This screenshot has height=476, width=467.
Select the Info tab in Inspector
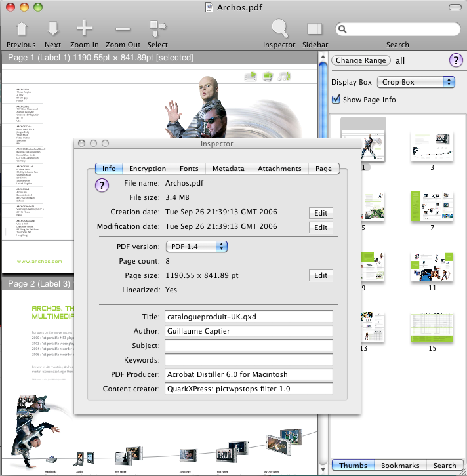coord(109,169)
